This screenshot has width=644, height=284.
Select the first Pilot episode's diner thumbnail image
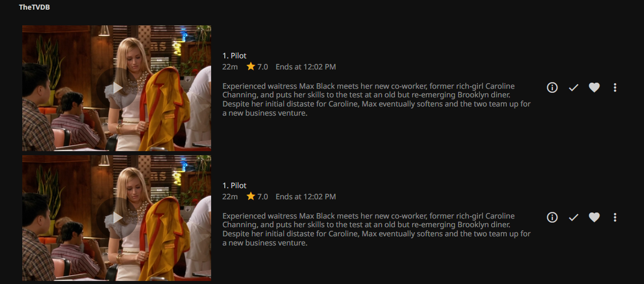pyautogui.click(x=116, y=88)
